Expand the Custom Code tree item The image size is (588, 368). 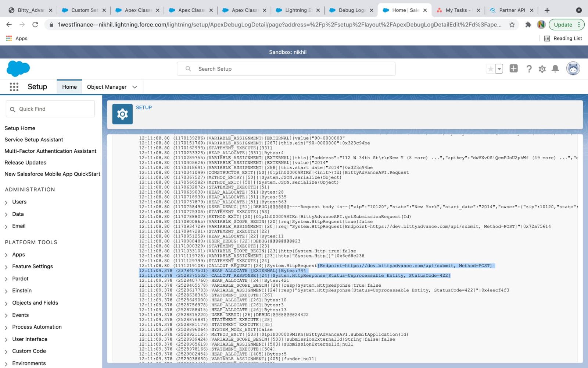tap(6, 351)
